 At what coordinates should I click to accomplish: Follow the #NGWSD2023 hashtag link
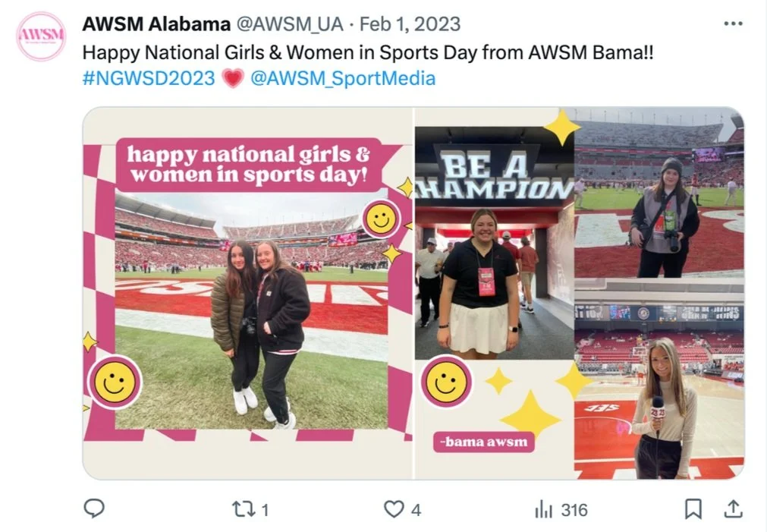pos(149,78)
